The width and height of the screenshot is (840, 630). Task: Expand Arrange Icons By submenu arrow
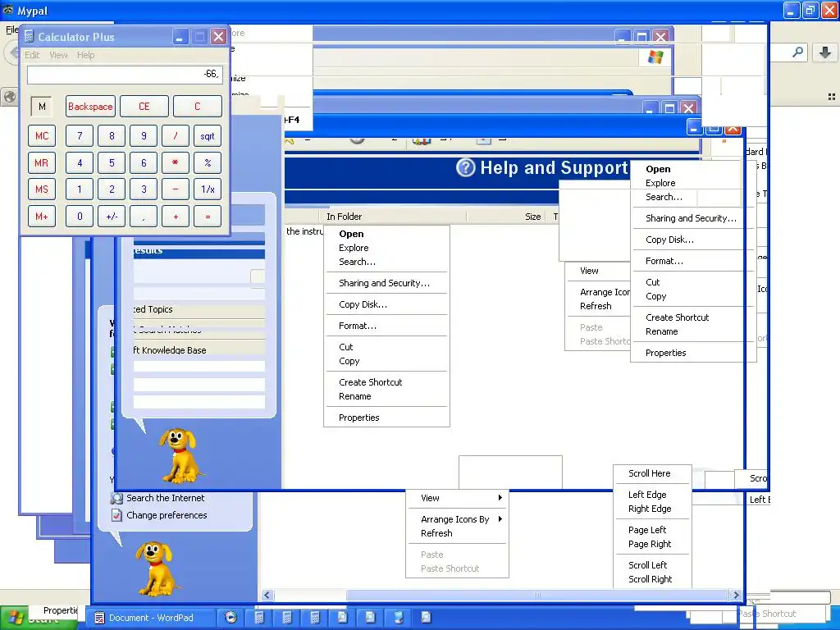click(x=500, y=519)
